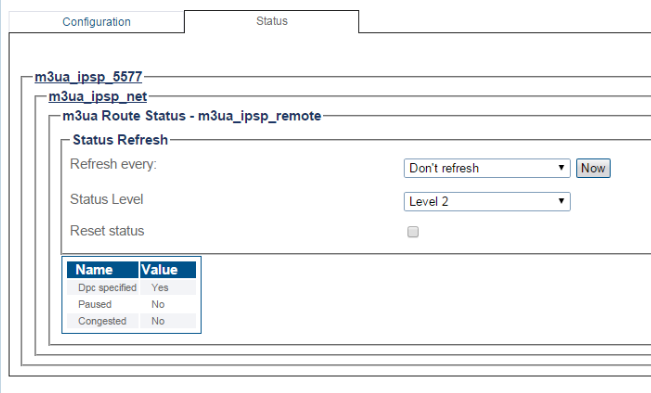651x393 pixels.
Task: Open the Status Level dropdown
Action: [x=487, y=201]
